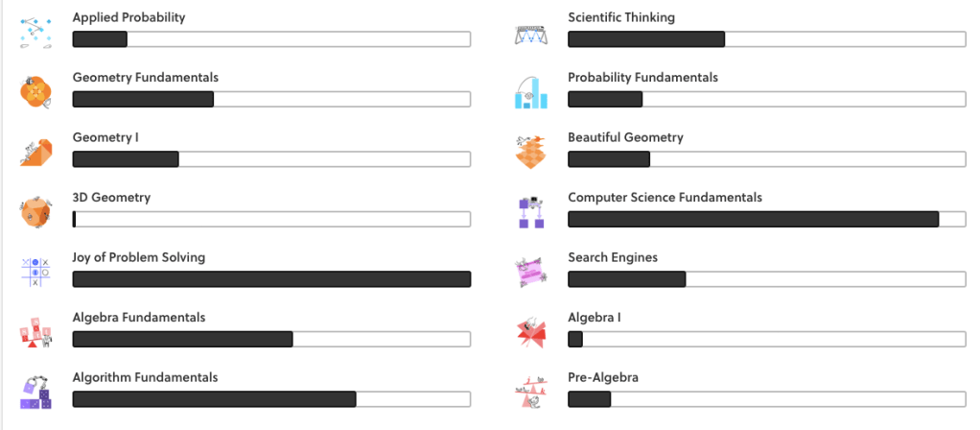Select the Computer Science Fundamentals icon
This screenshot has width=980, height=430.
pyautogui.click(x=530, y=212)
